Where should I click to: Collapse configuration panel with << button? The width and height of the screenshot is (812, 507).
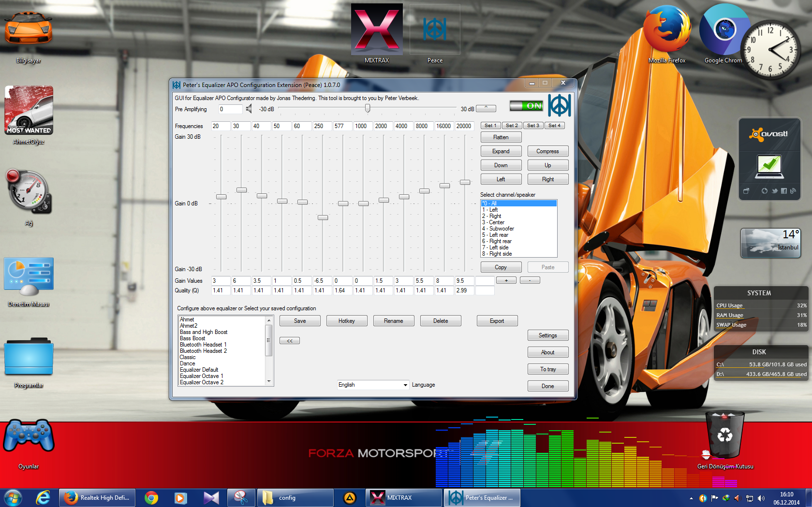tap(290, 341)
